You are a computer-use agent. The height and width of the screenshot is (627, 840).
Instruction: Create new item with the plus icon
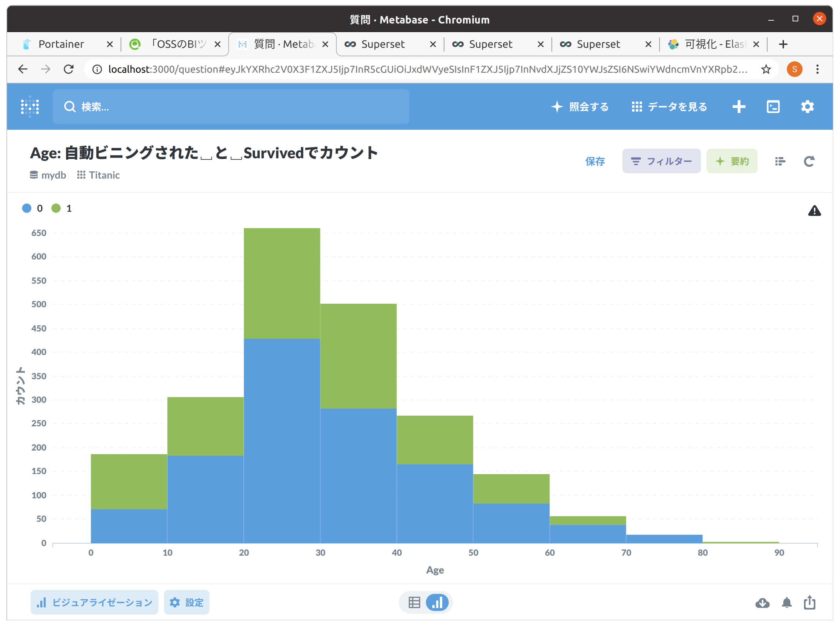(x=739, y=107)
